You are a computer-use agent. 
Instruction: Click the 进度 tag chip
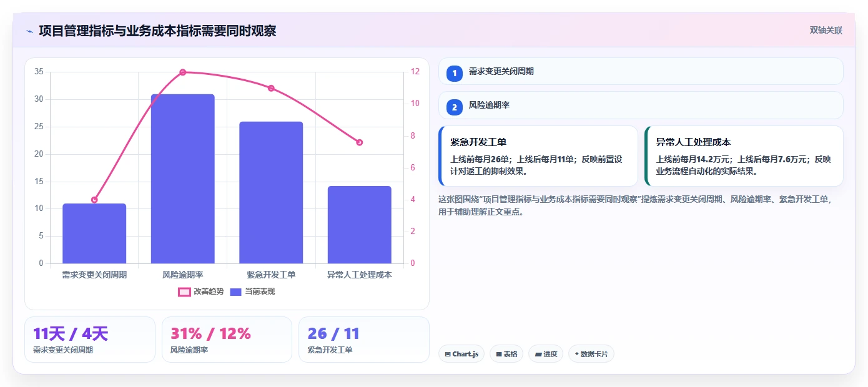point(546,354)
